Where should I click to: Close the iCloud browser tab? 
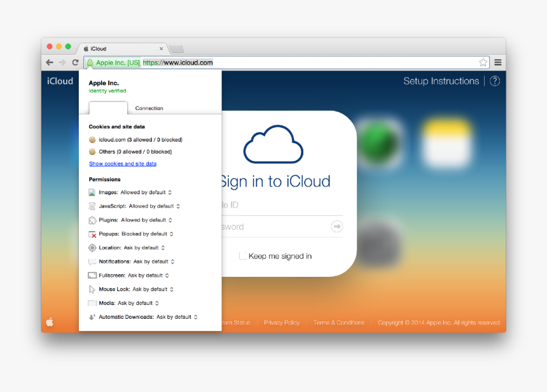161,48
